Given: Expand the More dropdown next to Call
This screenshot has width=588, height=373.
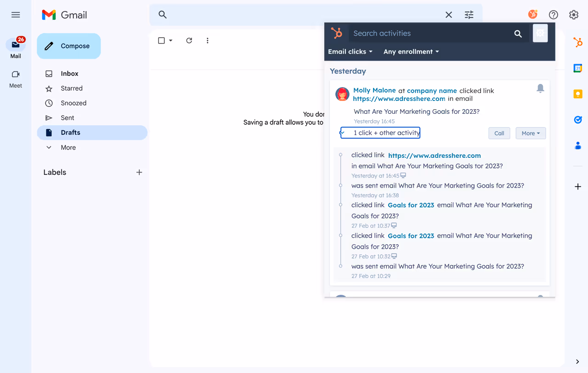Looking at the screenshot, I should [x=531, y=133].
